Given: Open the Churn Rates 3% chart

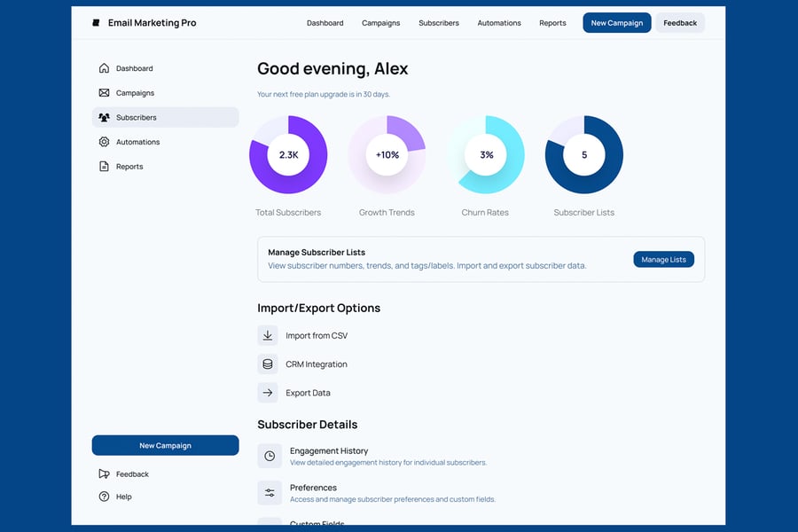Looking at the screenshot, I should 486,154.
